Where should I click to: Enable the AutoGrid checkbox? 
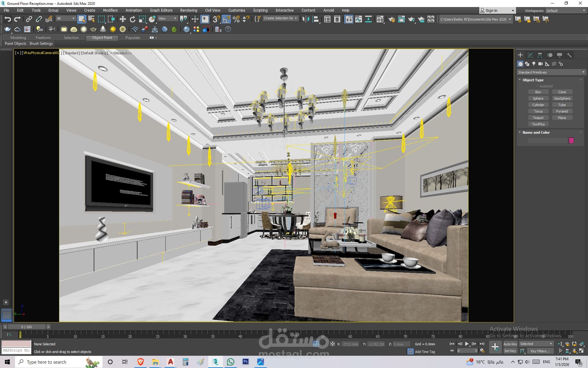tap(537, 86)
